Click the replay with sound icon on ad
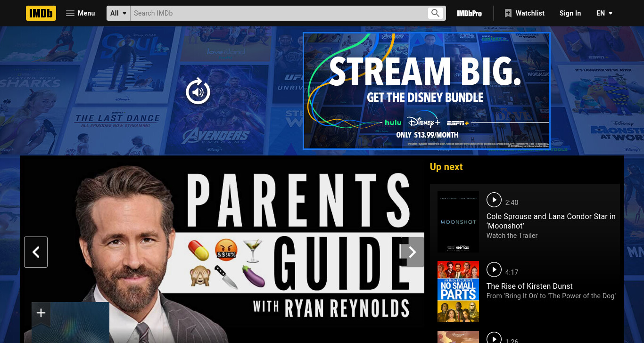644x343 pixels. point(198,91)
